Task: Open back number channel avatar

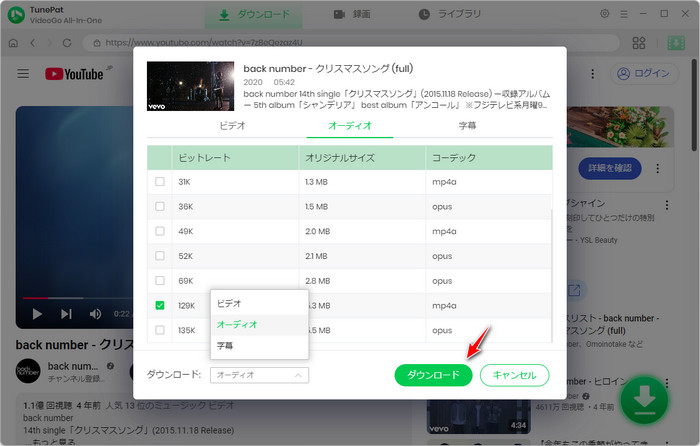Action: [28, 371]
